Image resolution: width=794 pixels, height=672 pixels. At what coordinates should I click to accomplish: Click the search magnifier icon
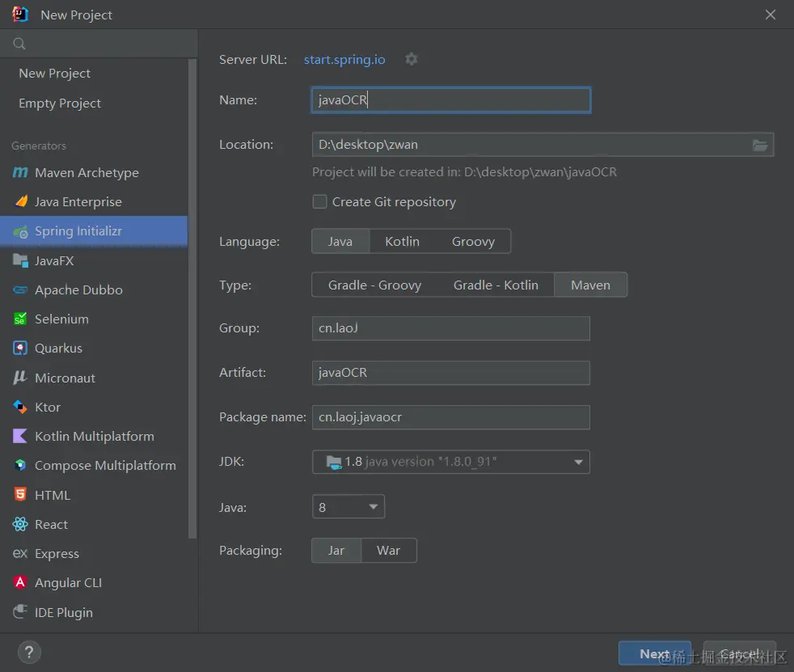pos(19,44)
